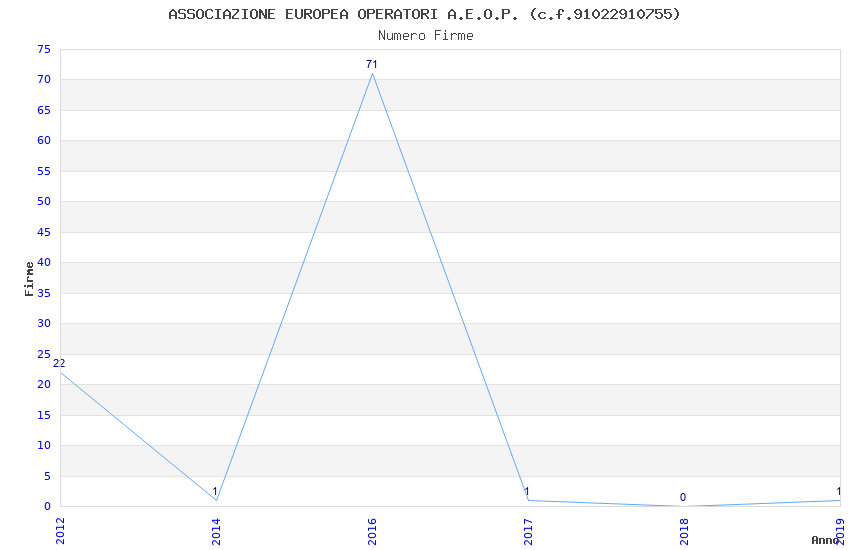The image size is (850, 550).
Task: Click the data label 1 above 2017
Action: click(527, 491)
